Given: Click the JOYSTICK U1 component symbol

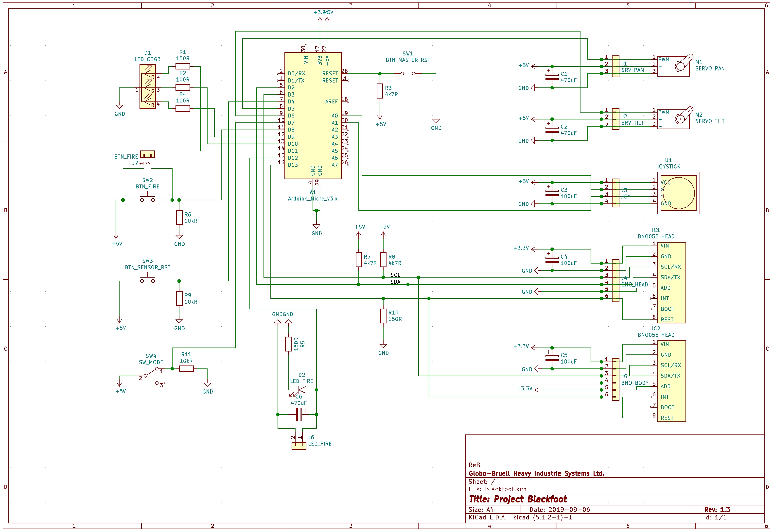Looking at the screenshot, I should coord(678,193).
